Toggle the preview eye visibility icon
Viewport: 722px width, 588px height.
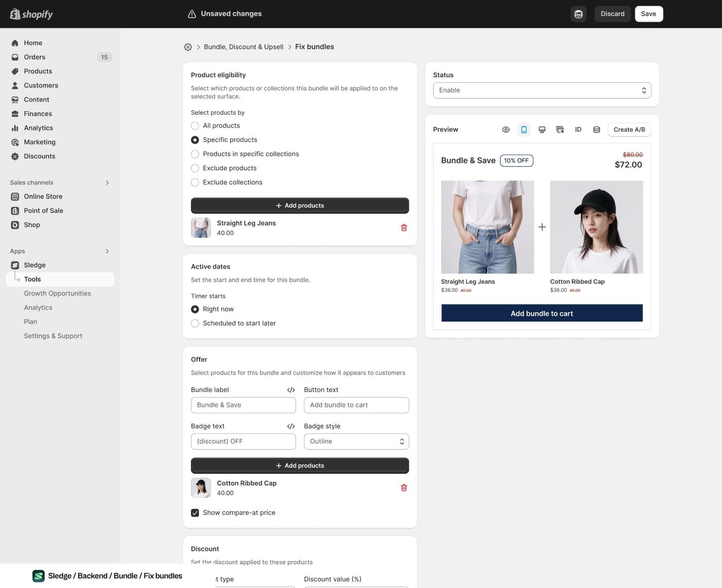pyautogui.click(x=506, y=129)
